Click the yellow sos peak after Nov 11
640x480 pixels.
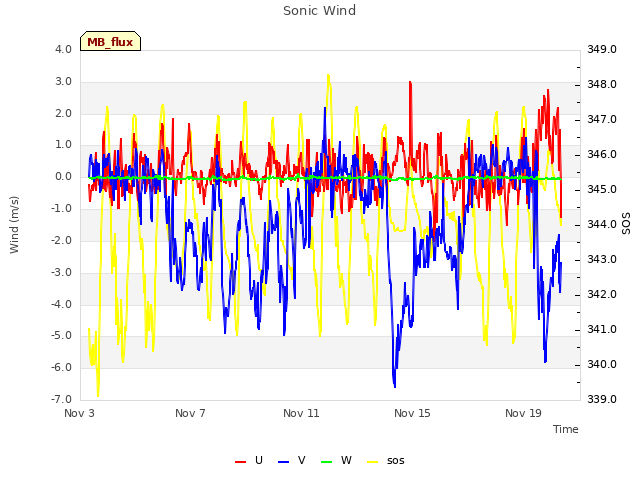coord(328,77)
